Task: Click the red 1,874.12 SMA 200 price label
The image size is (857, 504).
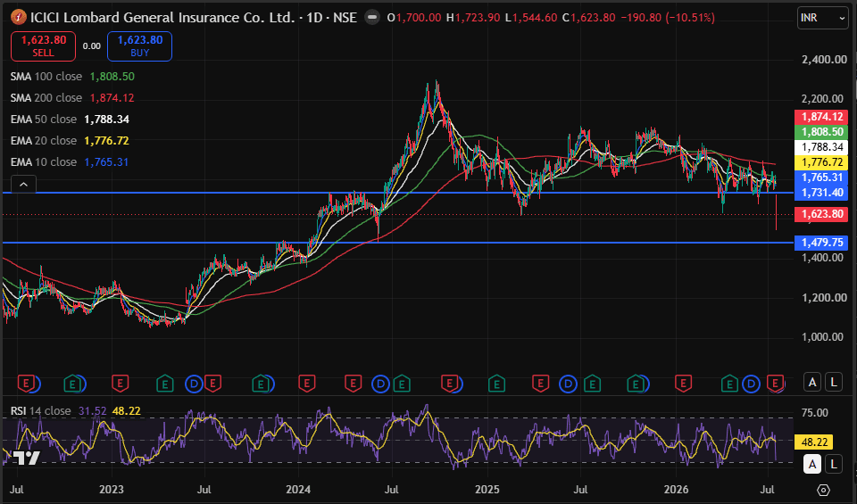Action: (x=821, y=116)
